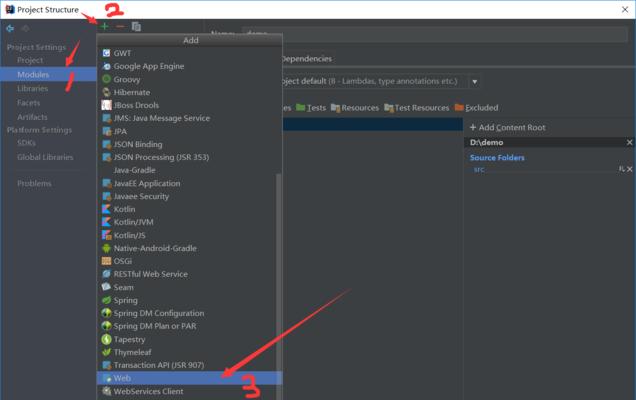Screen dimensions: 636x400
Task: Open the Problems section
Action: [x=34, y=183]
